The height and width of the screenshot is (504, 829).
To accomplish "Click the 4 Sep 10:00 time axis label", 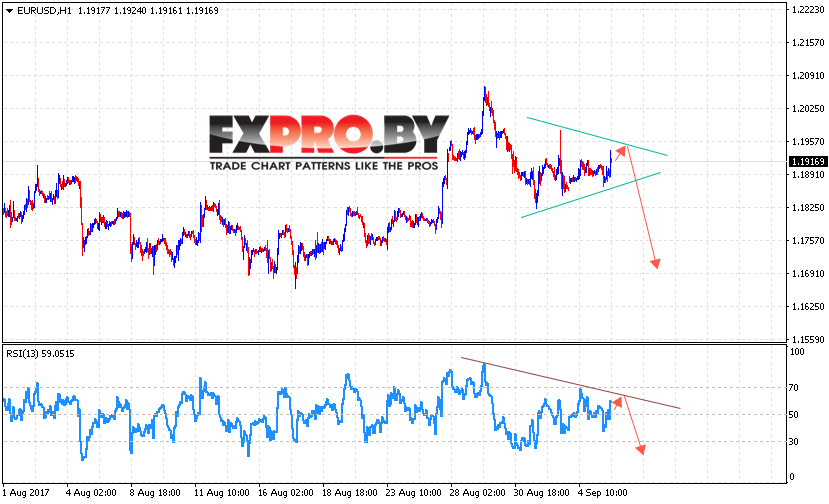I will pyautogui.click(x=603, y=492).
